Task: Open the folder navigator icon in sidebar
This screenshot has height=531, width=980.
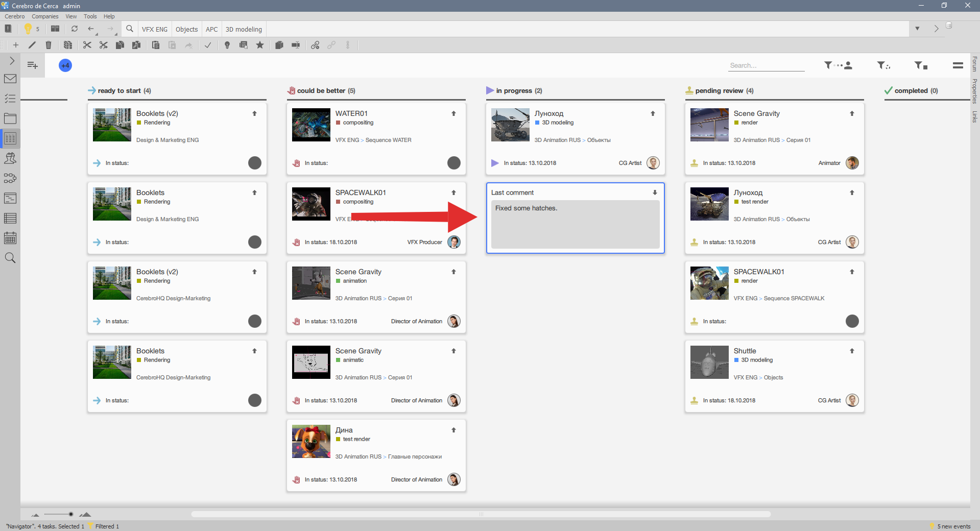Action: [10, 118]
